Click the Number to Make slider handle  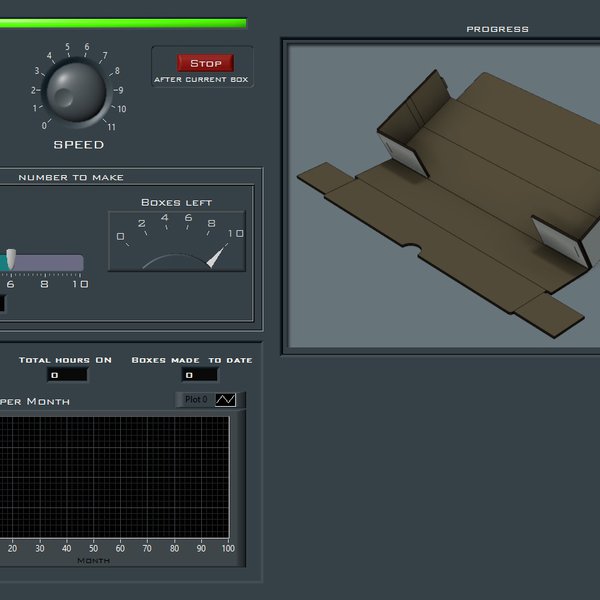tap(10, 258)
